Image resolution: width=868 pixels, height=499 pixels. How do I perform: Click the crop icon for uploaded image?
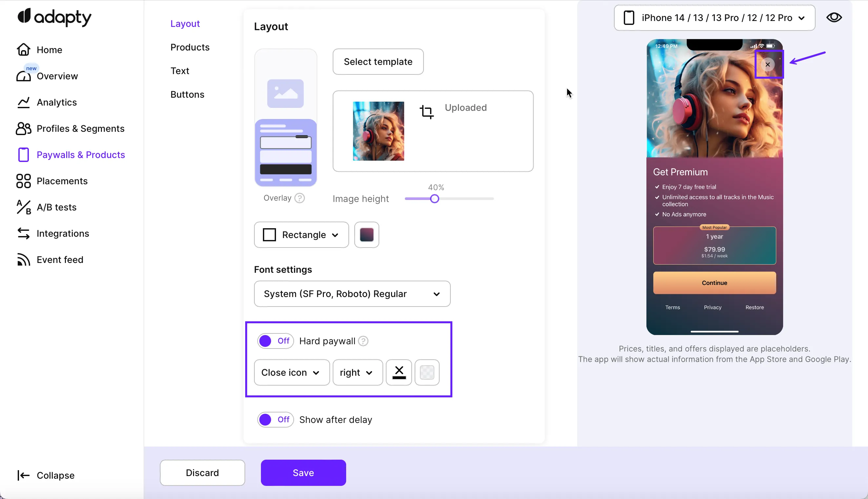coord(426,112)
